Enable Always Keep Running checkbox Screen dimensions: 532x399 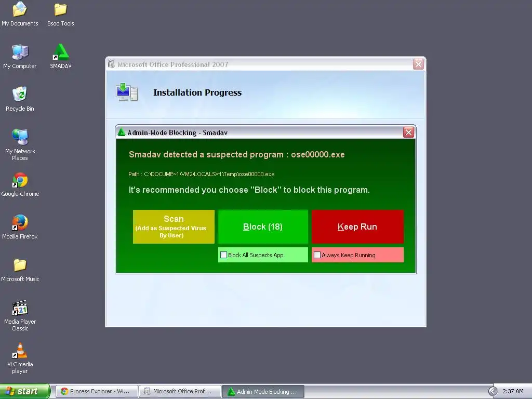pyautogui.click(x=317, y=255)
